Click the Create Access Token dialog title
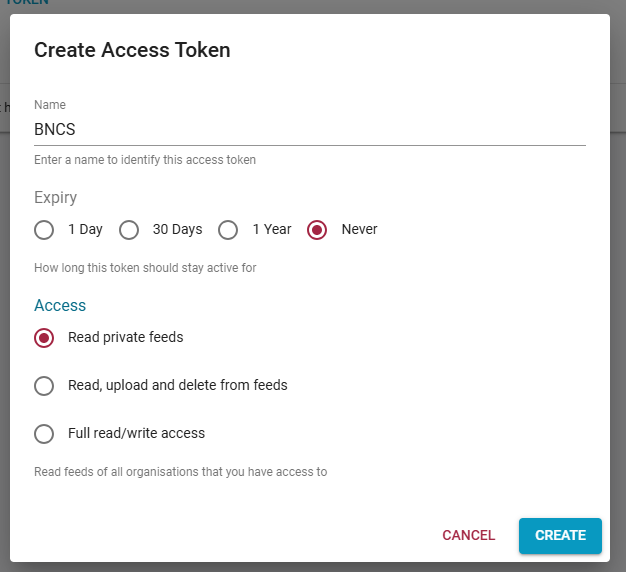 coord(132,50)
